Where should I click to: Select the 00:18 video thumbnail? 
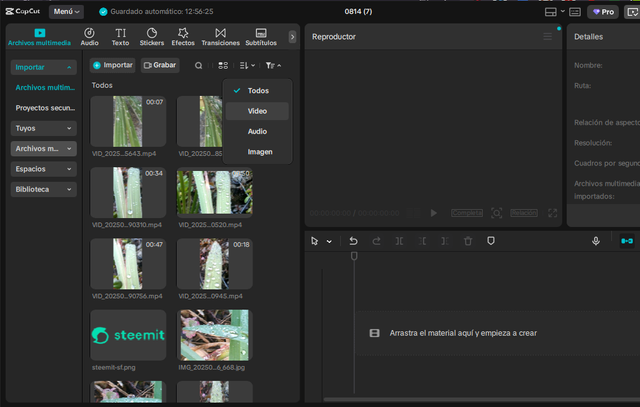[x=214, y=264]
